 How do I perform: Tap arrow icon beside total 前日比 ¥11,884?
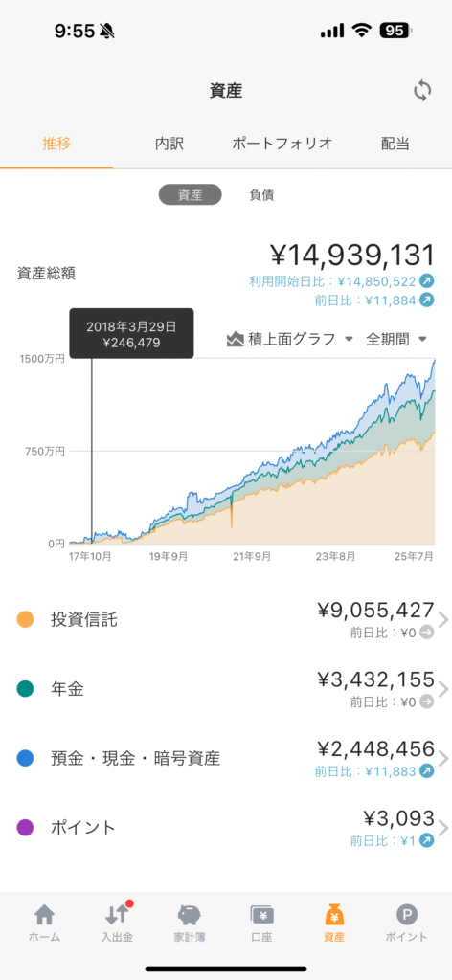tap(426, 300)
